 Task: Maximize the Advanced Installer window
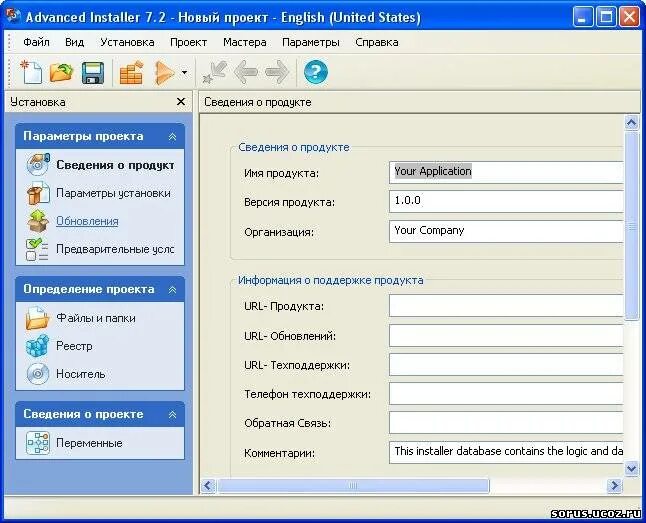pos(606,17)
